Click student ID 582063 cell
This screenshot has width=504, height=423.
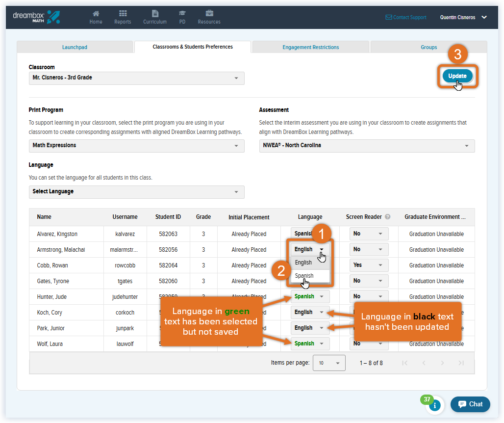[168, 234]
